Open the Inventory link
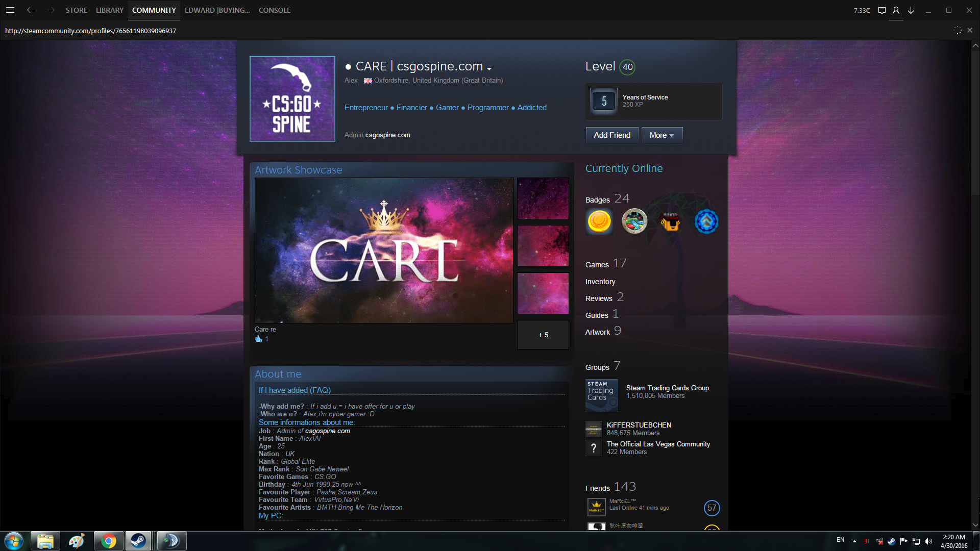This screenshot has width=980, height=551. pos(600,282)
